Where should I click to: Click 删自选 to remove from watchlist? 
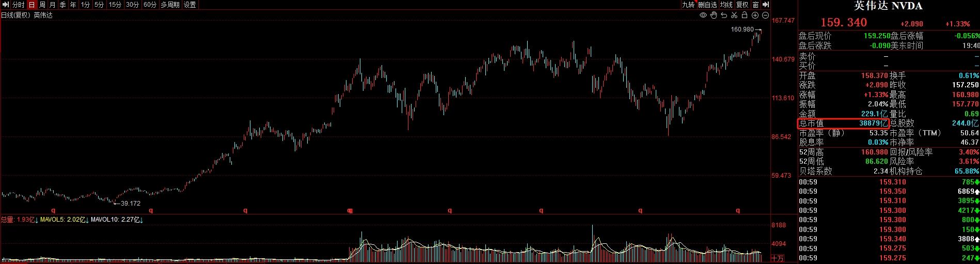[707, 5]
